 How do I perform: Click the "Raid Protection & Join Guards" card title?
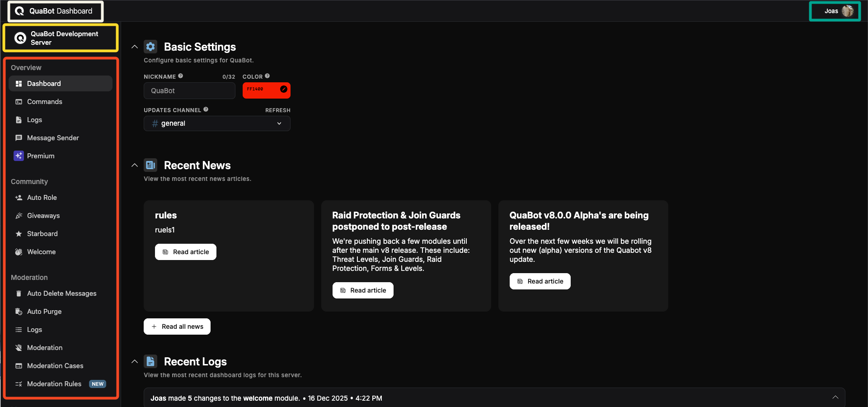[396, 221]
